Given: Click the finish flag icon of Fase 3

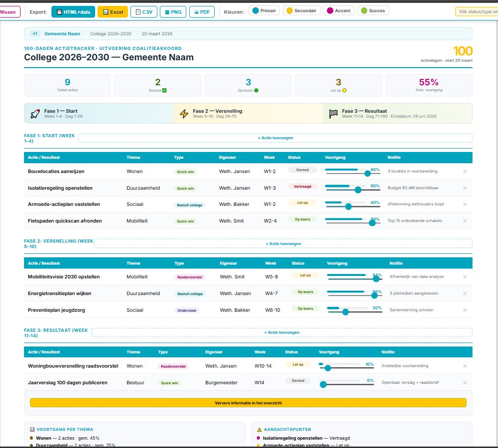Looking at the screenshot, I should tap(333, 114).
